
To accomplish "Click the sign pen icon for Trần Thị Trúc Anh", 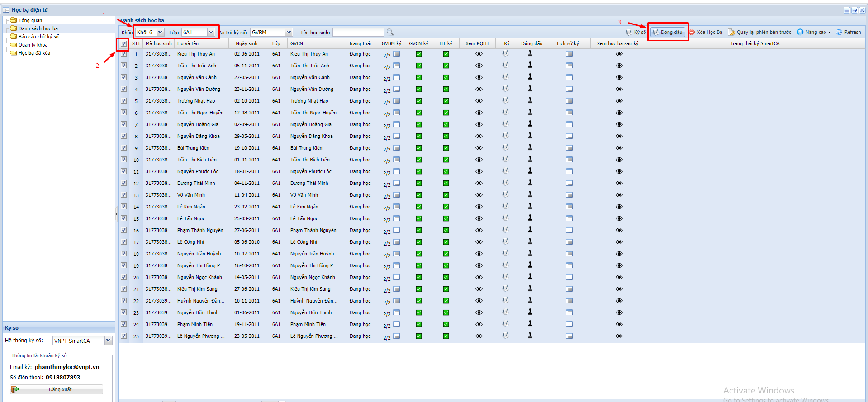I will (x=505, y=65).
